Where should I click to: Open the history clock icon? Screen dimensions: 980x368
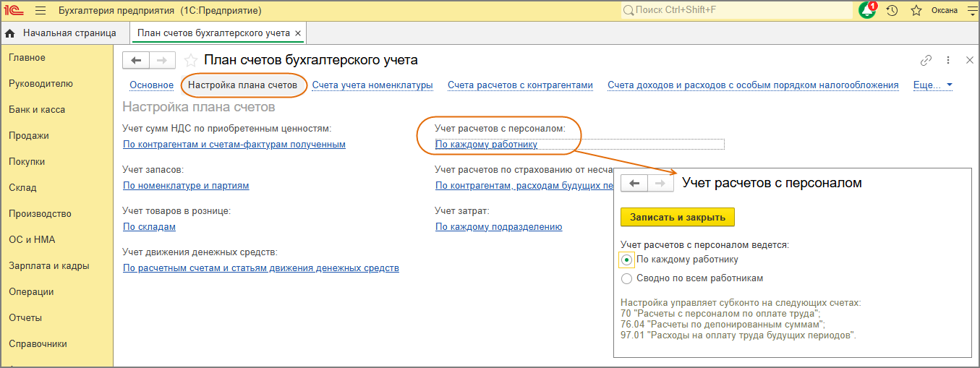pyautogui.click(x=892, y=11)
